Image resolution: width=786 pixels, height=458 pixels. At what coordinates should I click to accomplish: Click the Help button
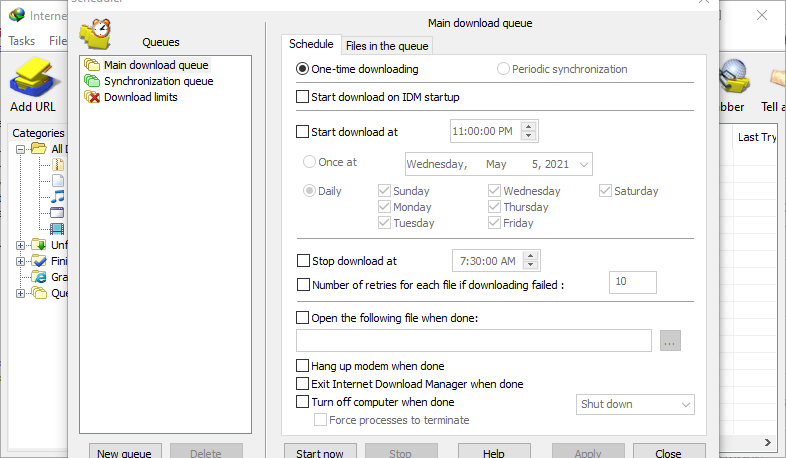tap(494, 452)
